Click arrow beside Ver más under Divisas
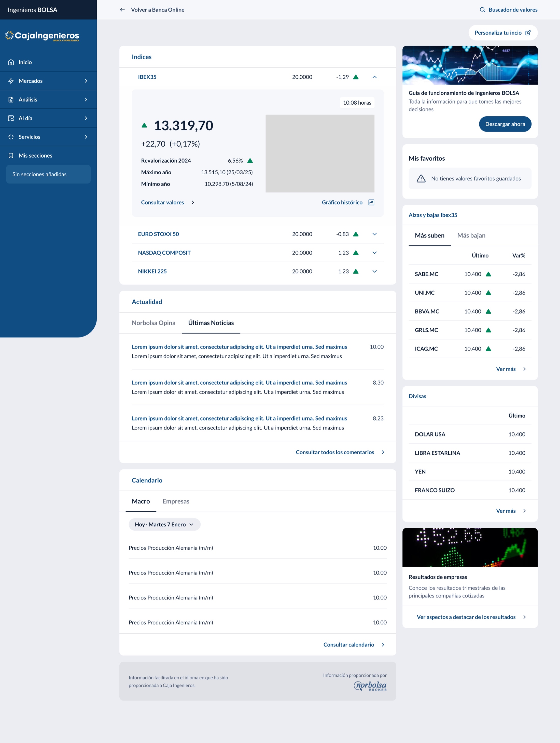This screenshot has height=743, width=560. coord(524,511)
